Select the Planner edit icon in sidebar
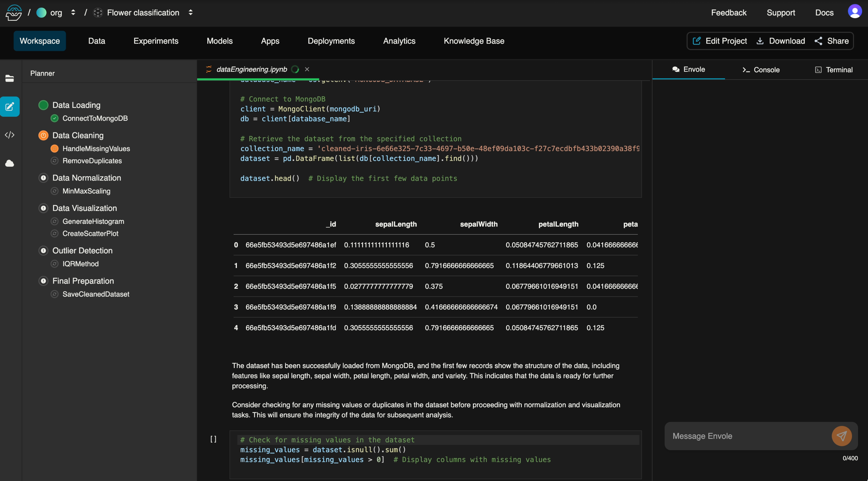868x481 pixels. coord(9,106)
